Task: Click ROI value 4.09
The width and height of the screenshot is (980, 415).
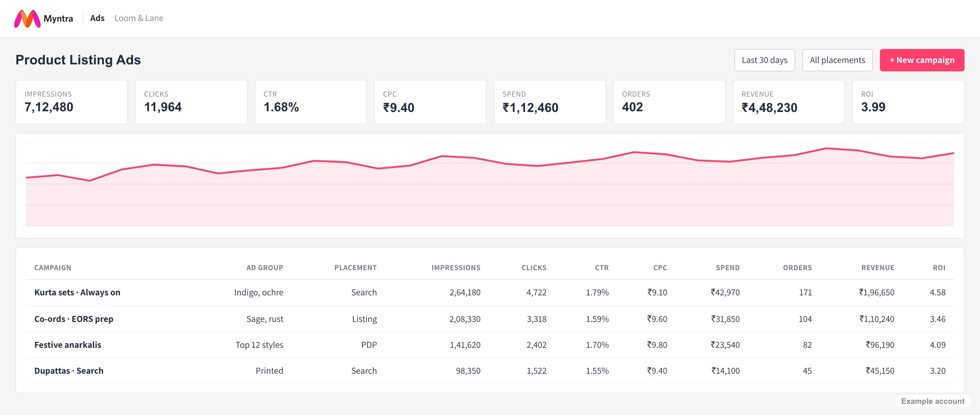Action: pyautogui.click(x=938, y=345)
